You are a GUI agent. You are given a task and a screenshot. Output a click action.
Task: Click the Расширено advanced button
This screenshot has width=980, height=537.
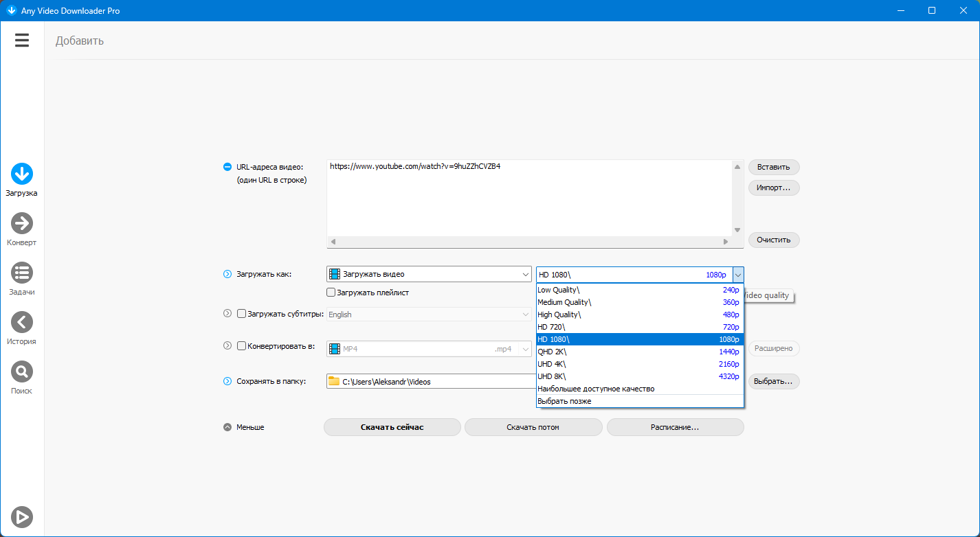tap(774, 349)
